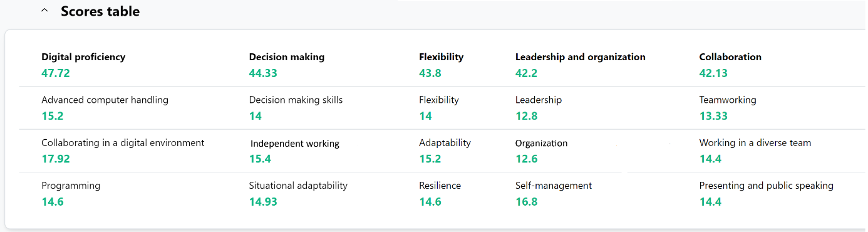Click the Self-management score 16.8
Screen dimensions: 868x232
[527, 202]
